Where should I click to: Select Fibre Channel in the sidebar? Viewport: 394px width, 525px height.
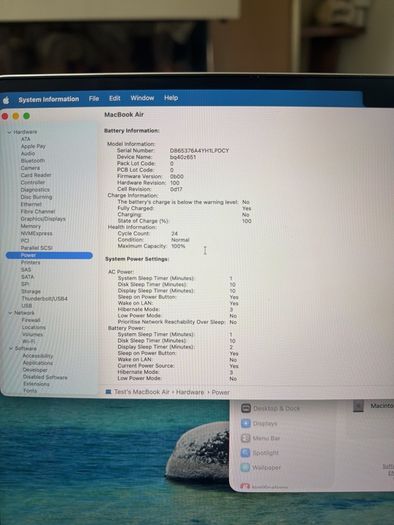[x=38, y=212]
